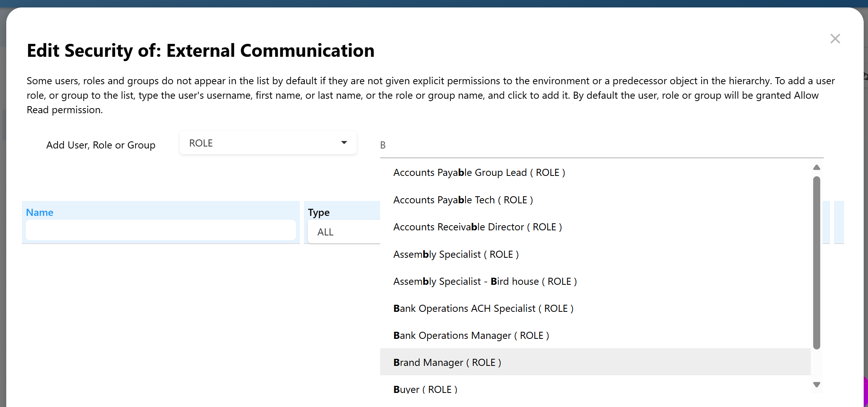Select Bank Operations Manager role
This screenshot has height=407, width=868.
[471, 336]
